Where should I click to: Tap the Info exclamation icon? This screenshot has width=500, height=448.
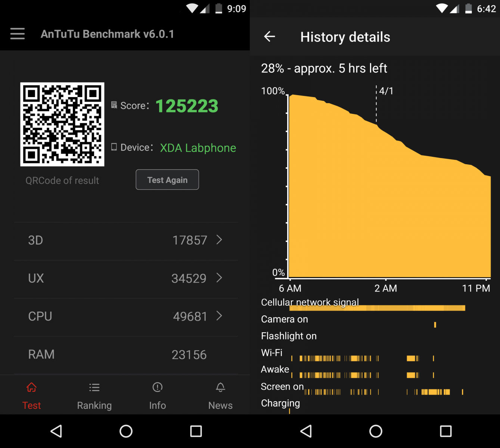(x=158, y=388)
